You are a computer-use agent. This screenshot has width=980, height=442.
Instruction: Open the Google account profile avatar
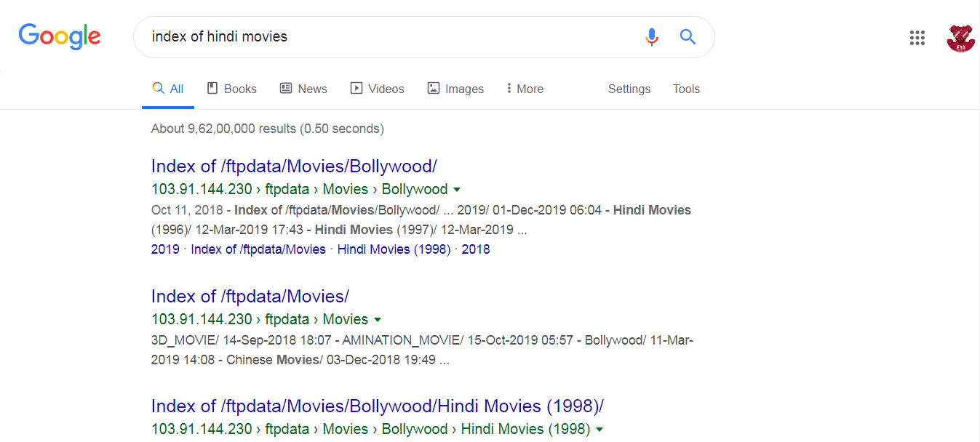(960, 38)
